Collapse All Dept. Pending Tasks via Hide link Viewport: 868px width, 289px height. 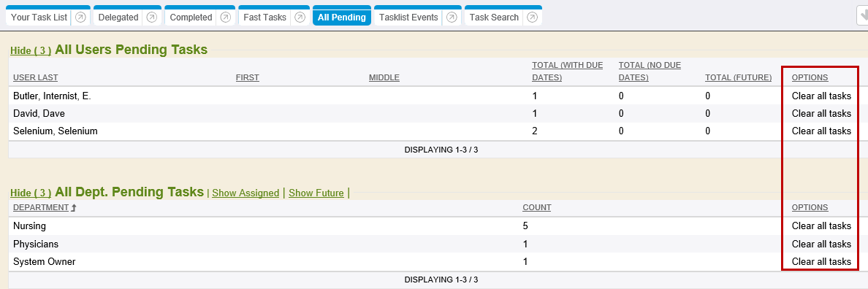(31, 193)
